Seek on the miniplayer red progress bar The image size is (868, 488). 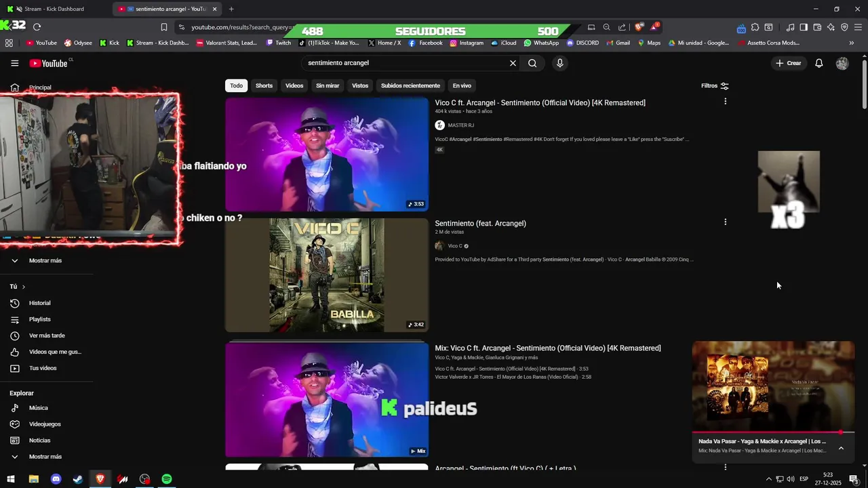[x=773, y=432]
